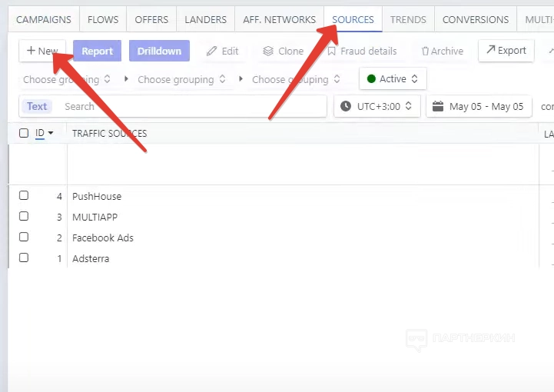Select the Adsterra traffic source
The height and width of the screenshot is (392, 554).
(x=91, y=259)
